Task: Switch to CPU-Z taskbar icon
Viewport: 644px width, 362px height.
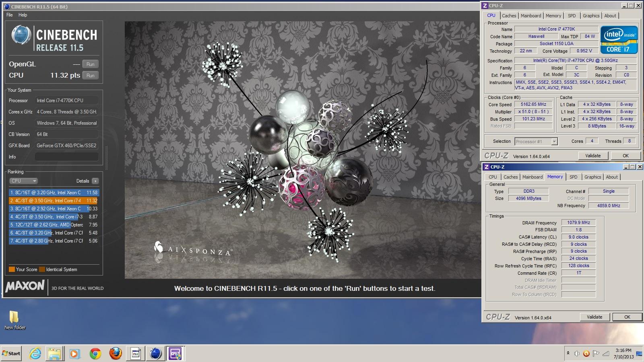Action: [x=175, y=354]
